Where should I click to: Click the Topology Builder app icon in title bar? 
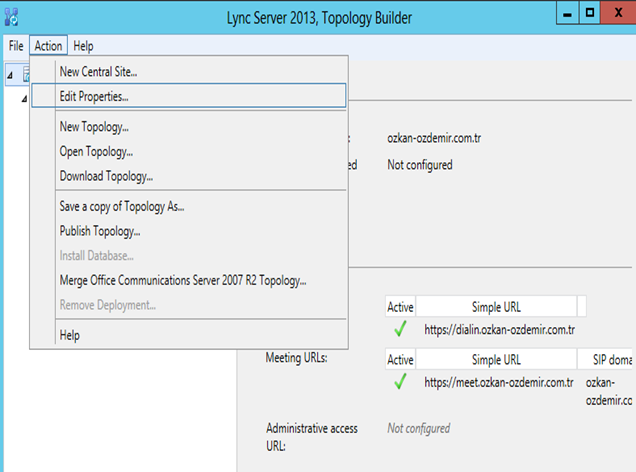(x=11, y=17)
